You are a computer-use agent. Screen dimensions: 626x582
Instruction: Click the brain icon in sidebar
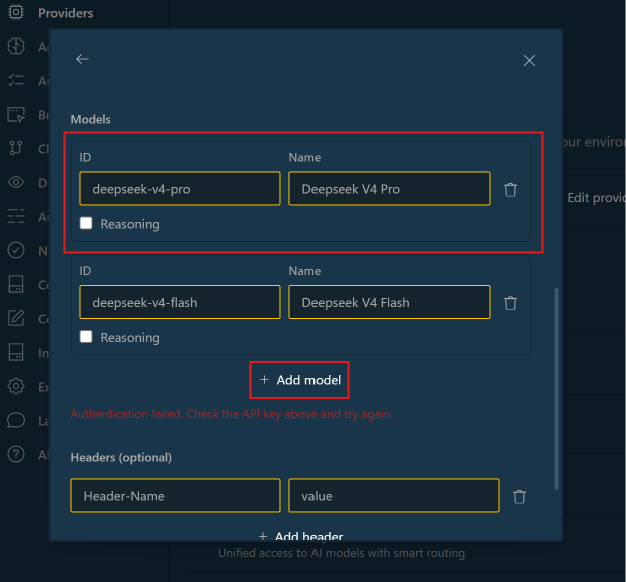[16, 46]
